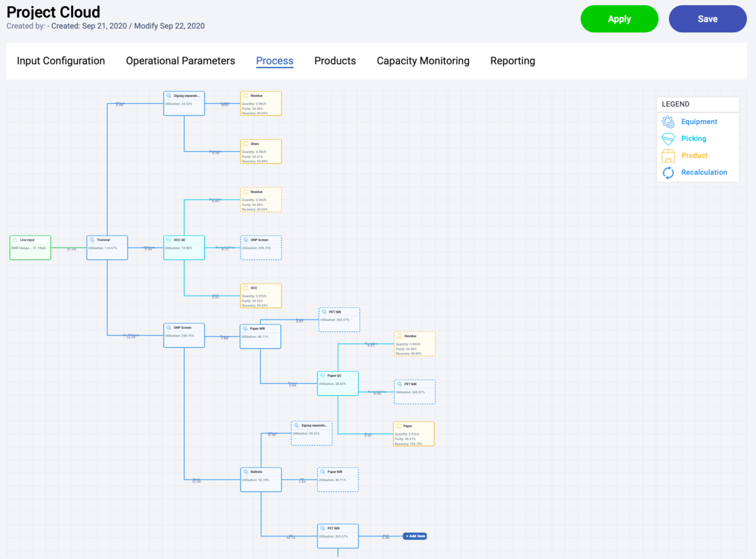Select the Paper product node

[414, 434]
